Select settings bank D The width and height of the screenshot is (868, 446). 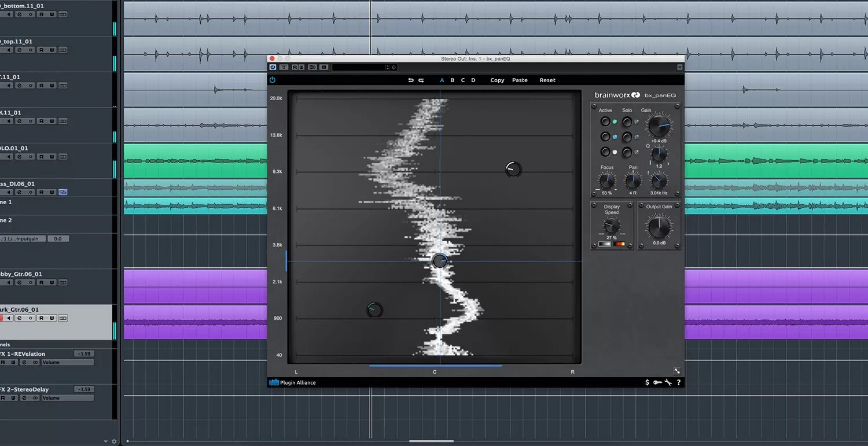point(473,80)
